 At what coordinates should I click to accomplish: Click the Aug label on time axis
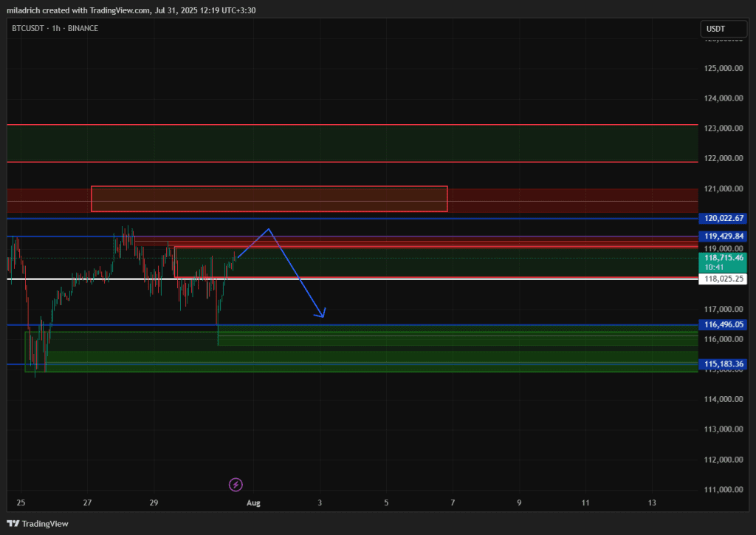click(253, 503)
